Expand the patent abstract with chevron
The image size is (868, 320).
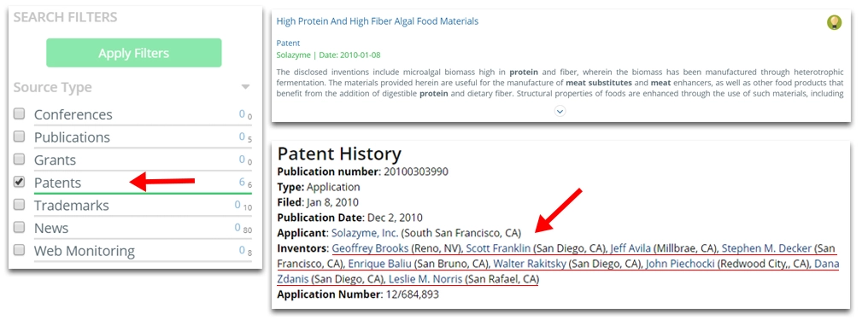click(x=560, y=111)
